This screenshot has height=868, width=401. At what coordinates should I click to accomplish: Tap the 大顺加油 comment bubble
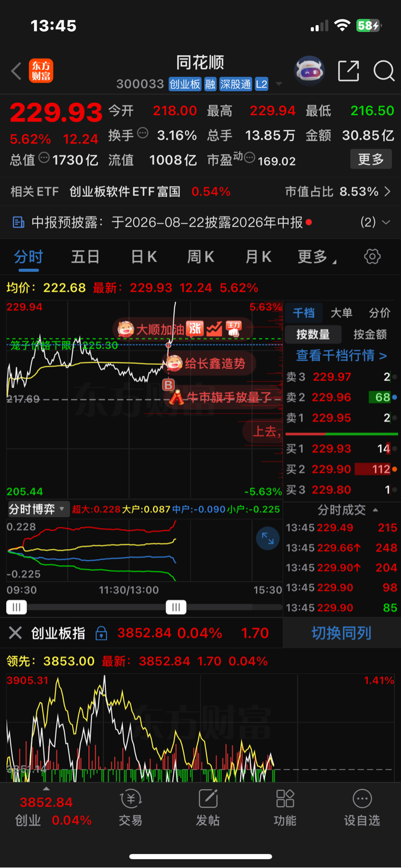point(183,329)
